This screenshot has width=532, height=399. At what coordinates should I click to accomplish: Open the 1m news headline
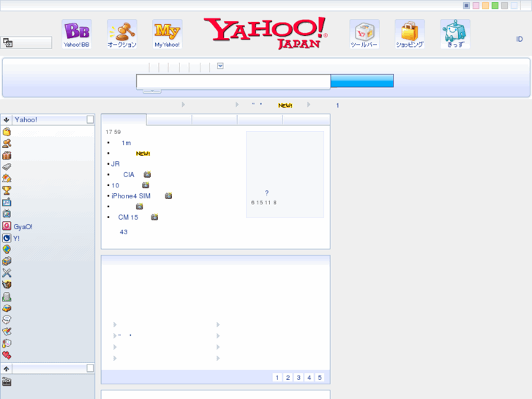(x=126, y=143)
